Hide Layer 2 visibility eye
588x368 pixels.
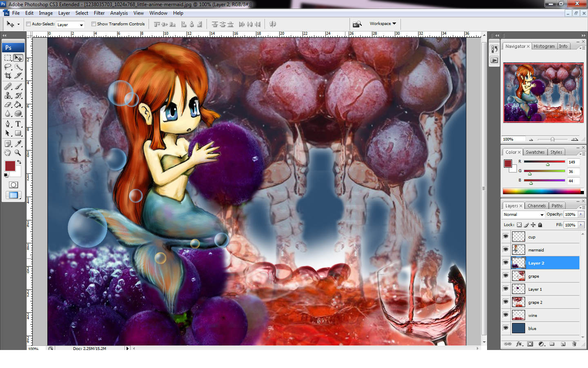pos(506,263)
